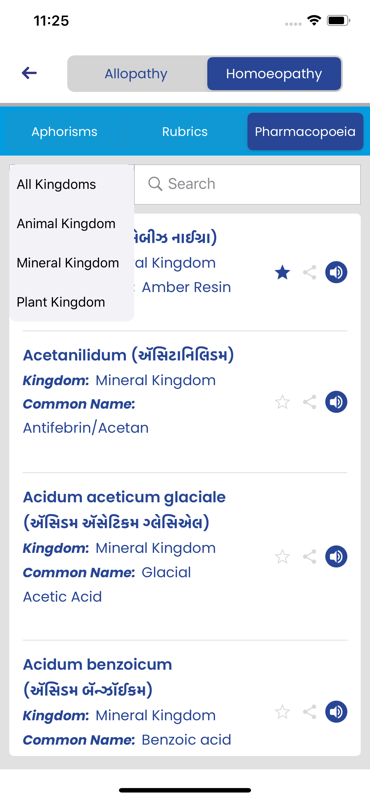
Task: Choose Animal Kingdom filter option
Action: [x=71, y=223]
